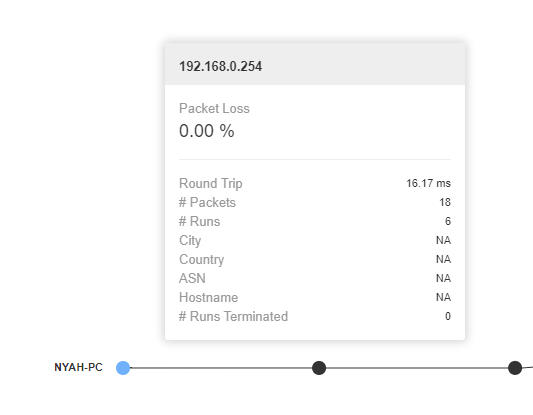Select the blue NYAH-PC source node

click(x=123, y=368)
